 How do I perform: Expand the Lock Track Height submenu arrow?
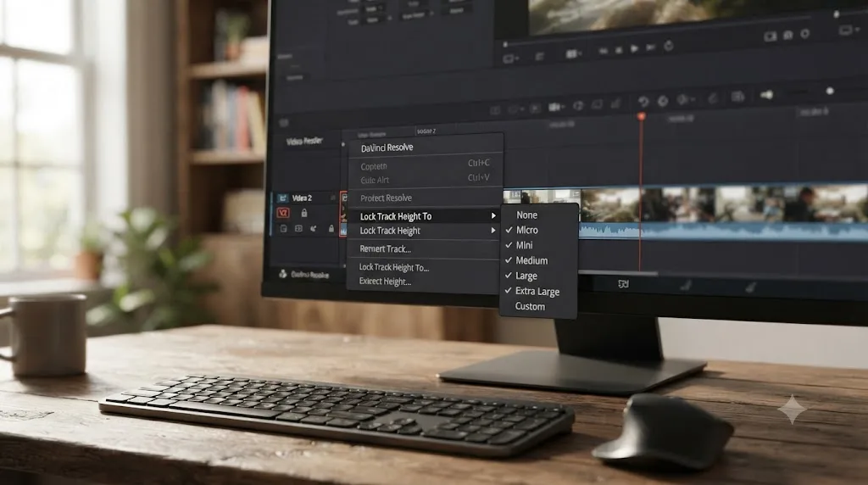pos(492,231)
